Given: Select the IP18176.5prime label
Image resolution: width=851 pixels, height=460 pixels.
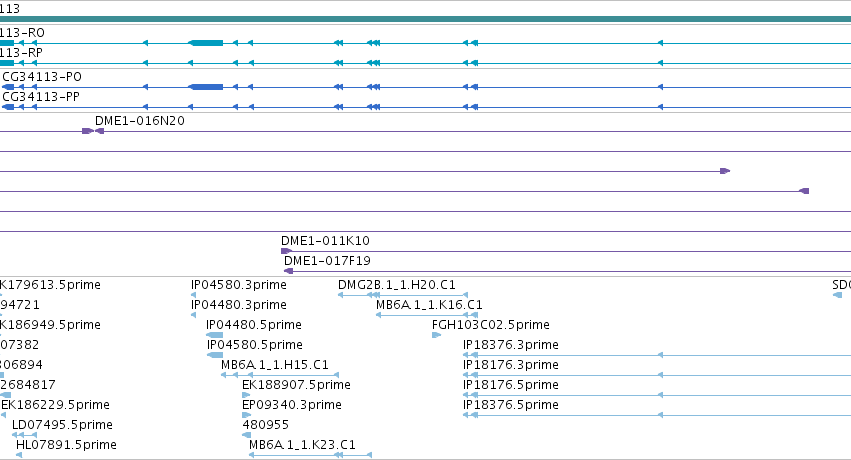Looking at the screenshot, I should tap(511, 385).
